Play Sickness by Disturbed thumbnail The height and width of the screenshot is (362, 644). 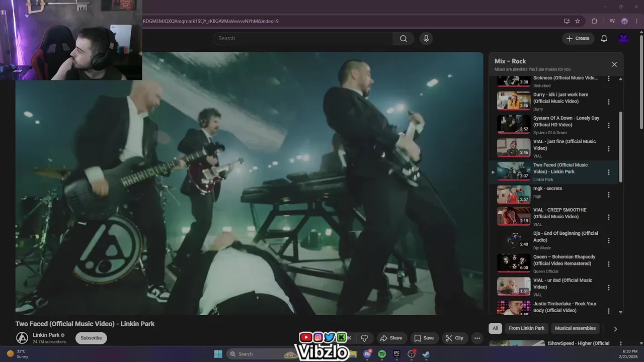coord(514,80)
